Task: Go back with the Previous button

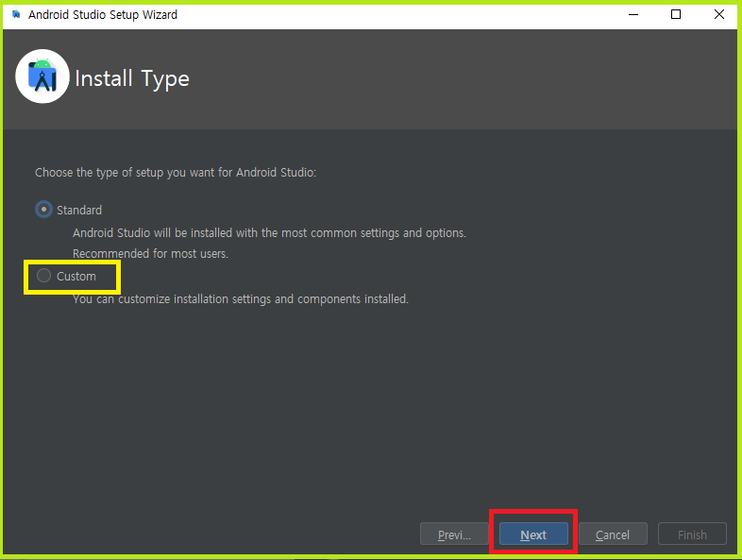Action: [454, 535]
